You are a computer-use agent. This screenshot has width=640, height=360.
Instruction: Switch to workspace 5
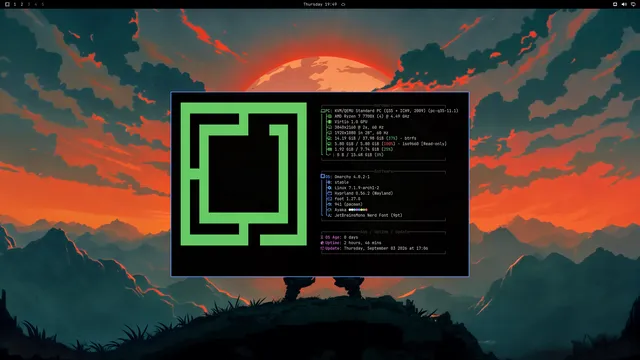[x=43, y=4]
